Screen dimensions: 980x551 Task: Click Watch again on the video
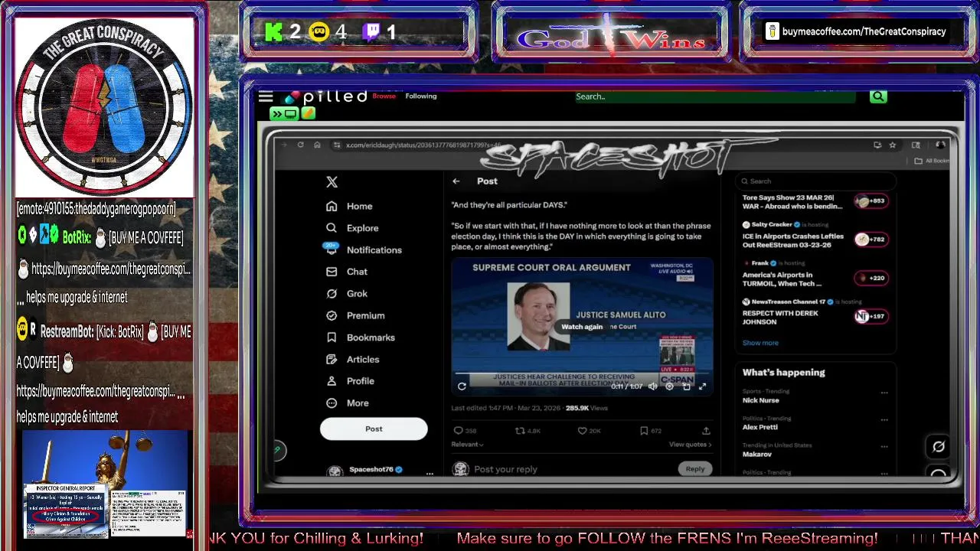pos(582,327)
